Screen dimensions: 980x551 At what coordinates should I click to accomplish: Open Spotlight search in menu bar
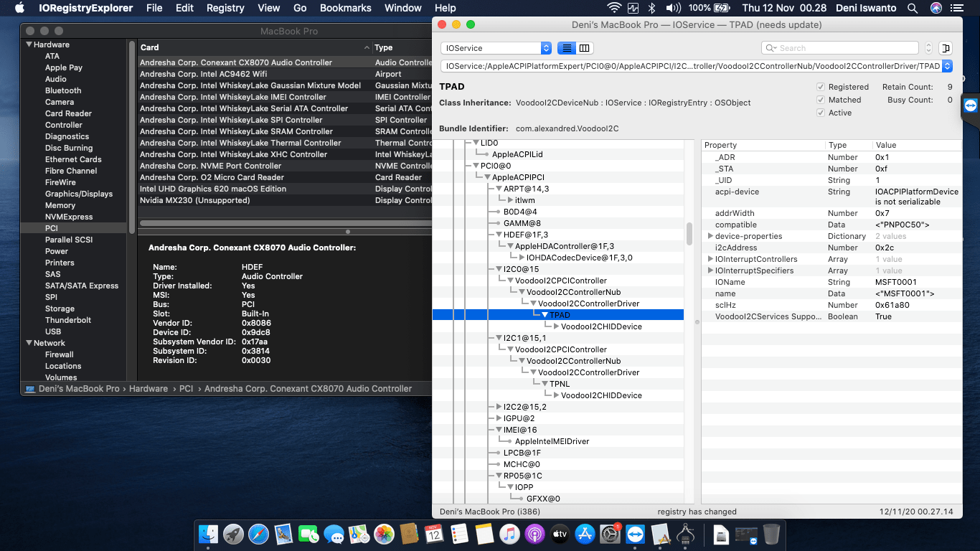(913, 8)
